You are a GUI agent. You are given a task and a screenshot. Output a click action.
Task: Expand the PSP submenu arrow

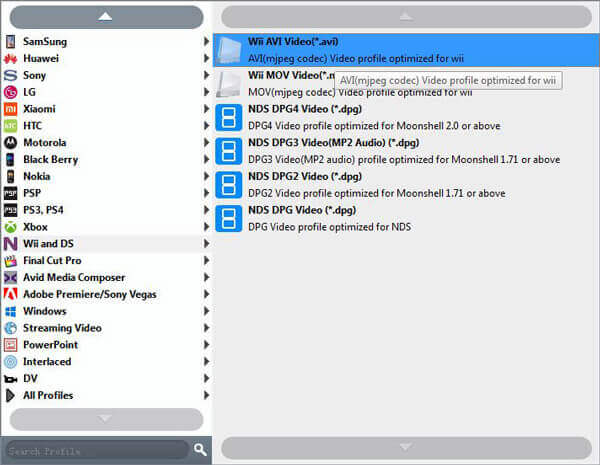(206, 193)
